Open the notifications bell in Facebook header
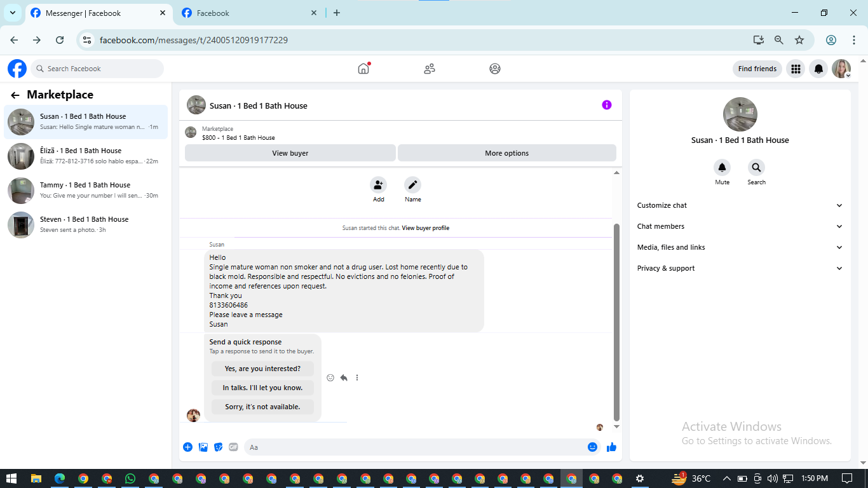This screenshot has height=488, width=868. click(819, 69)
